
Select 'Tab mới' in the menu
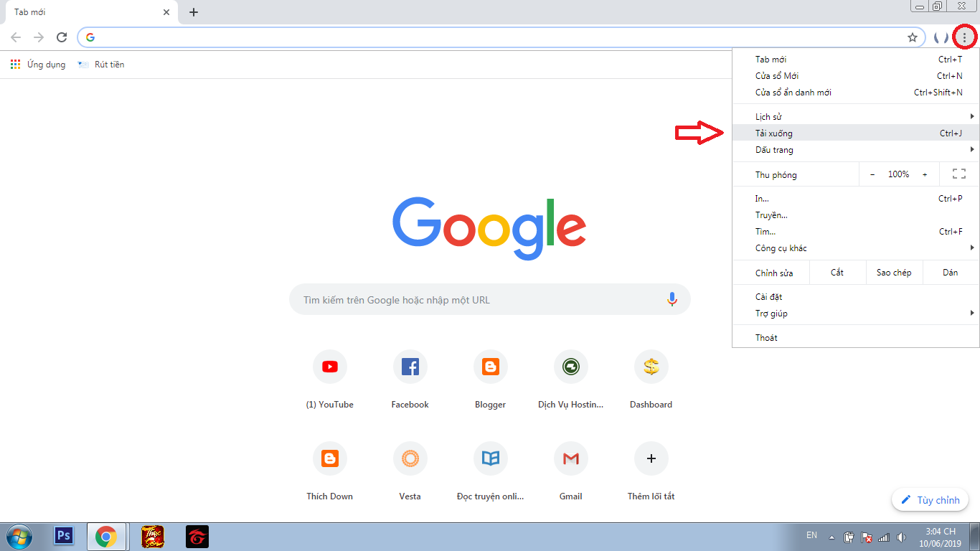[x=856, y=60]
